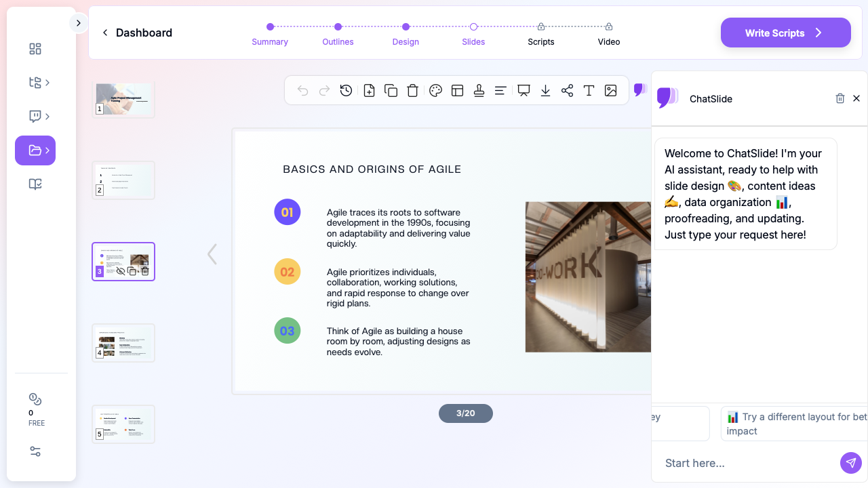Expand the folder menu in sidebar

tap(35, 150)
